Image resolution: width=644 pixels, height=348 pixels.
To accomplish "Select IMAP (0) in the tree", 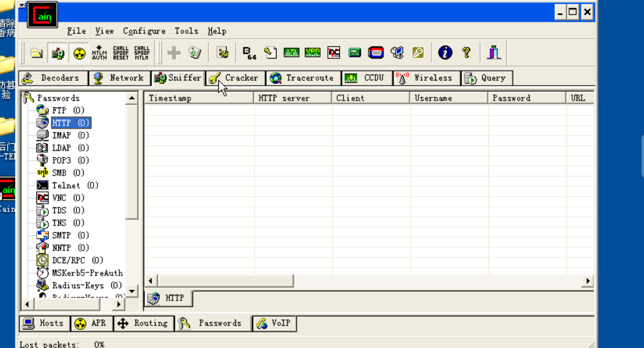I will click(71, 136).
